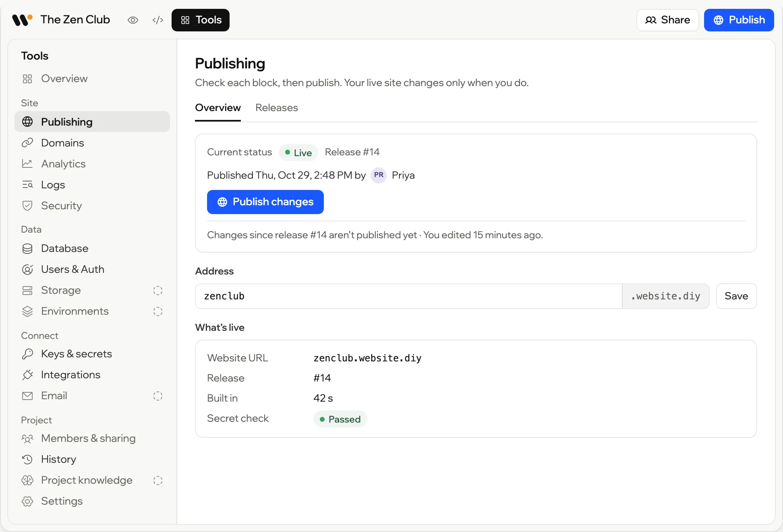Screen dimensions: 783x532
Task: Open Project knowledge
Action: click(92, 480)
